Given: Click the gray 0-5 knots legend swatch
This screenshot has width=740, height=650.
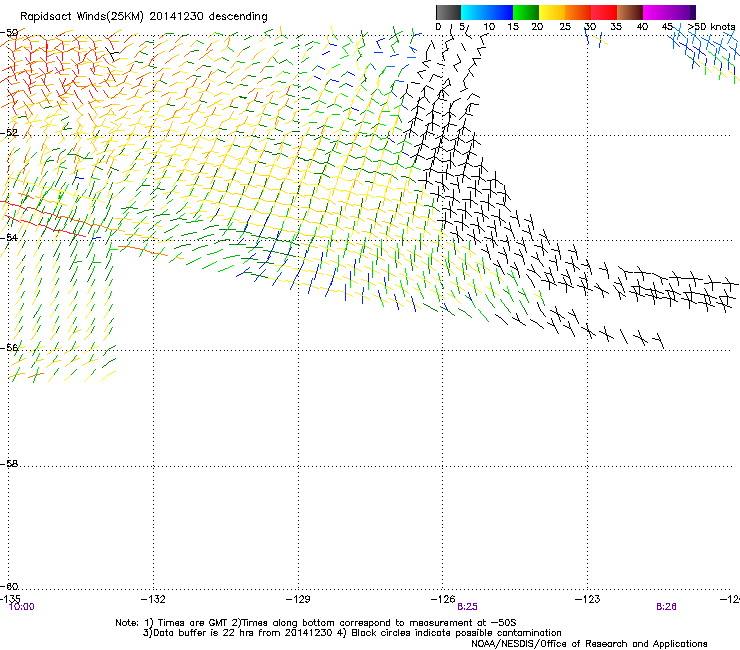Looking at the screenshot, I should (x=448, y=12).
